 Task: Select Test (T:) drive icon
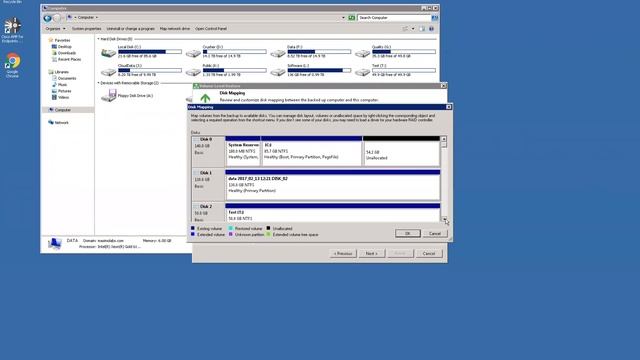(362, 71)
